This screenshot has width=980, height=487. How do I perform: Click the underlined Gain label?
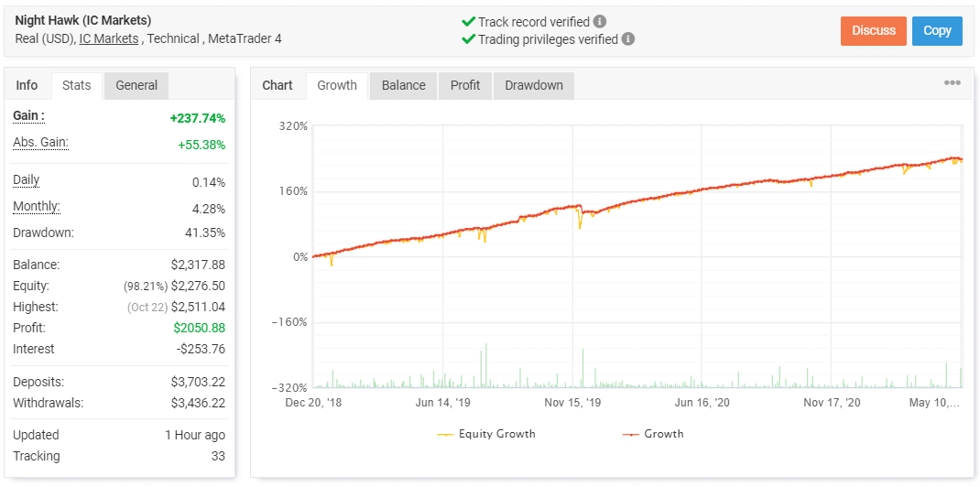(28, 116)
